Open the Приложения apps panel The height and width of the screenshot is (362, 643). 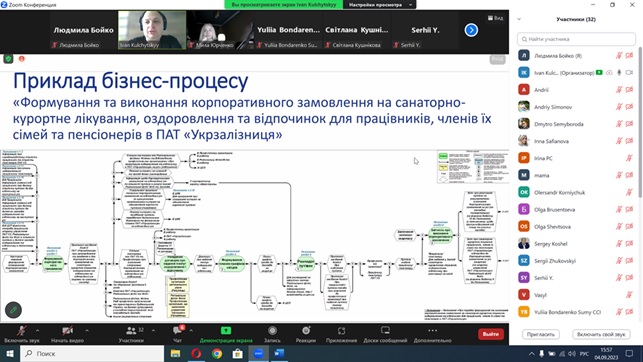341,334
